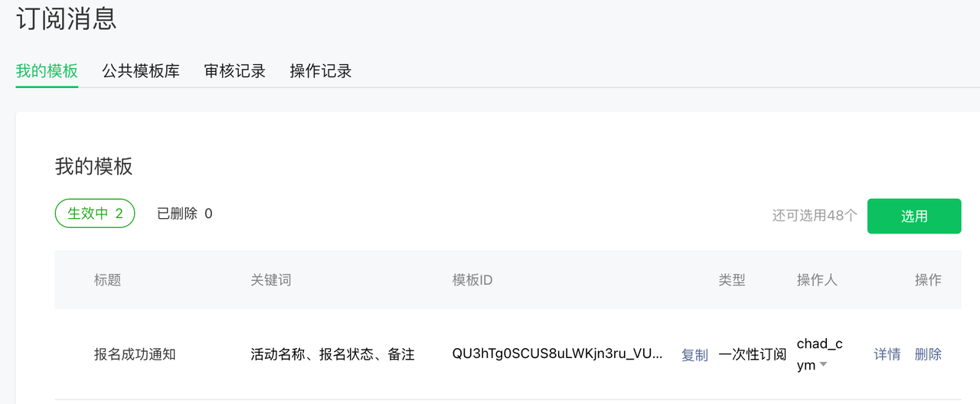The height and width of the screenshot is (404, 980).
Task: Select the 生效中 2 filter pill
Action: tap(95, 213)
